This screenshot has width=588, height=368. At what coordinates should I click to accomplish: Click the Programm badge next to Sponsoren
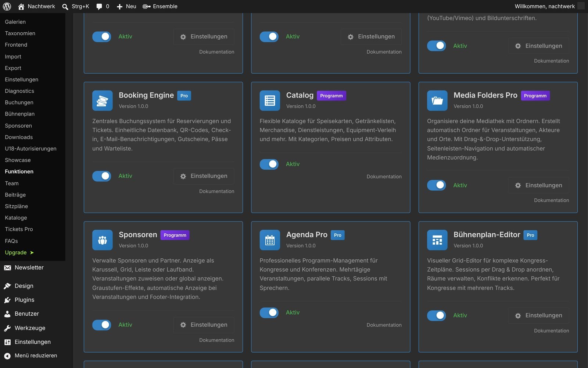click(175, 235)
